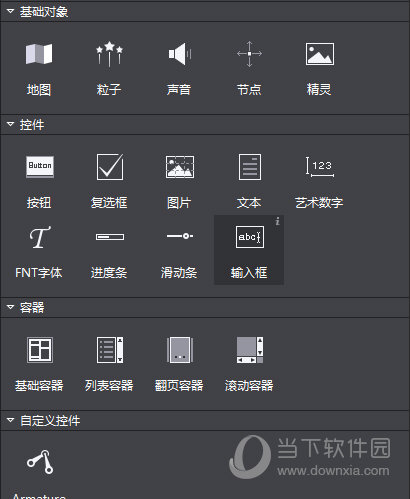
Task: Collapse the 容器 section arrow
Action: click(10, 307)
